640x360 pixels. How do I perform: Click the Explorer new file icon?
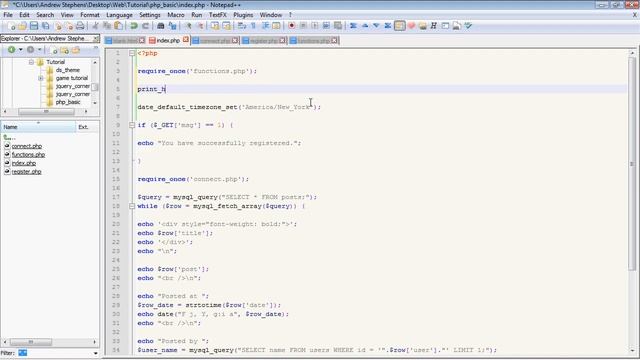coord(53,50)
